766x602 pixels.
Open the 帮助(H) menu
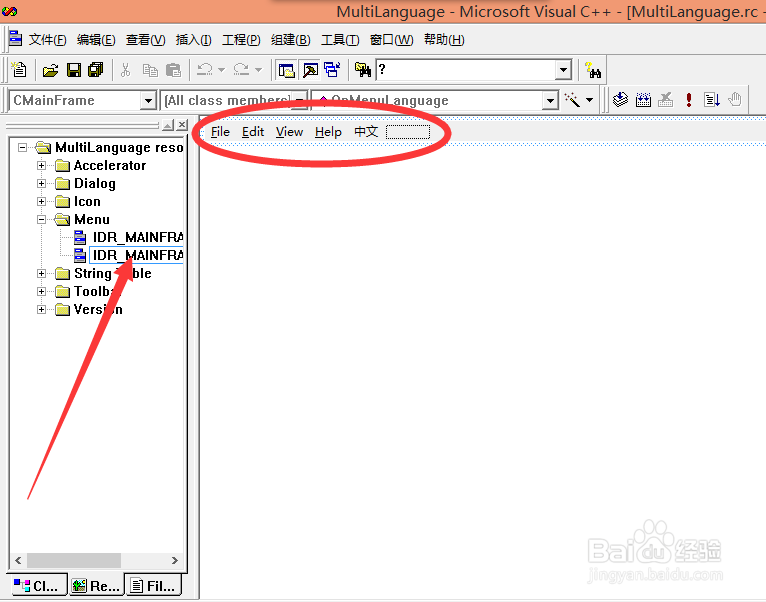coord(444,40)
